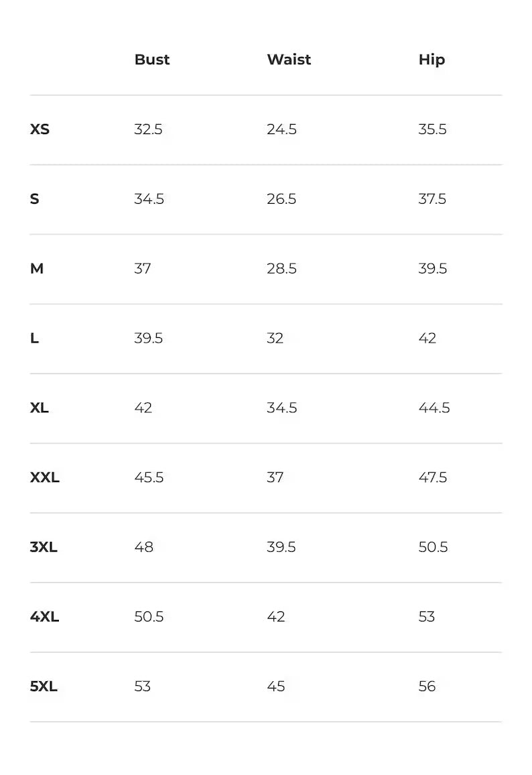This screenshot has height=775, width=532.
Task: Click the Bust column header
Action: tap(152, 60)
